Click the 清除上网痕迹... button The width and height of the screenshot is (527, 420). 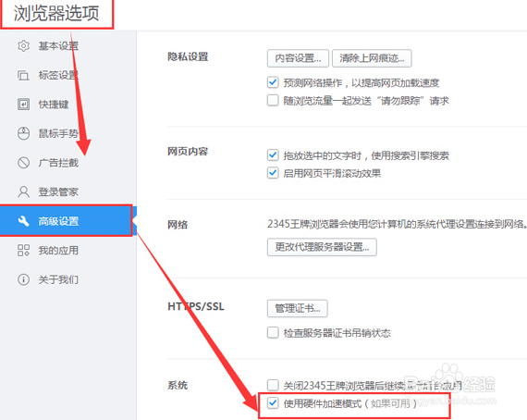click(x=372, y=58)
